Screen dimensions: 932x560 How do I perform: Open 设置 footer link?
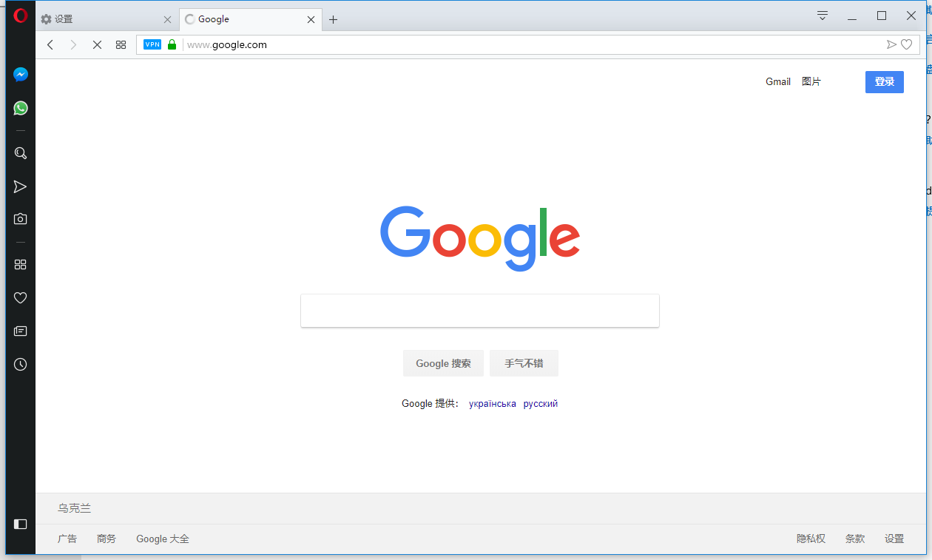894,539
